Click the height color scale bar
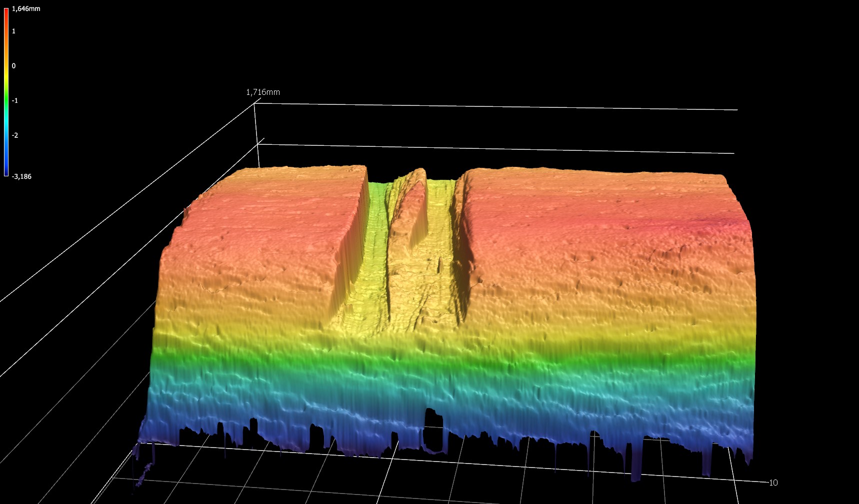 [x=6, y=92]
